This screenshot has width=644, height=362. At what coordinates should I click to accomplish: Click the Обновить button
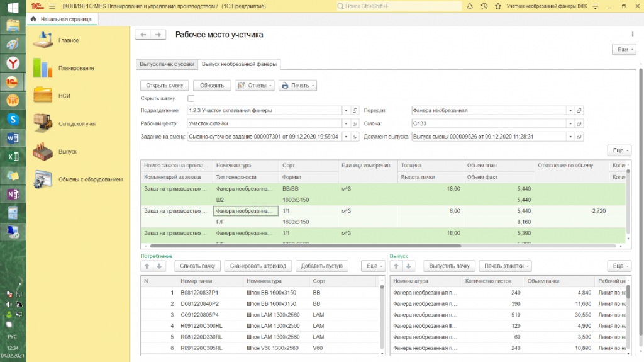point(212,85)
